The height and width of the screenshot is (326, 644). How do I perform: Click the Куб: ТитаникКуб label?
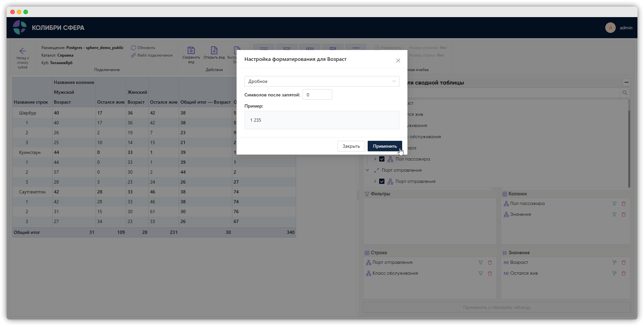(57, 63)
